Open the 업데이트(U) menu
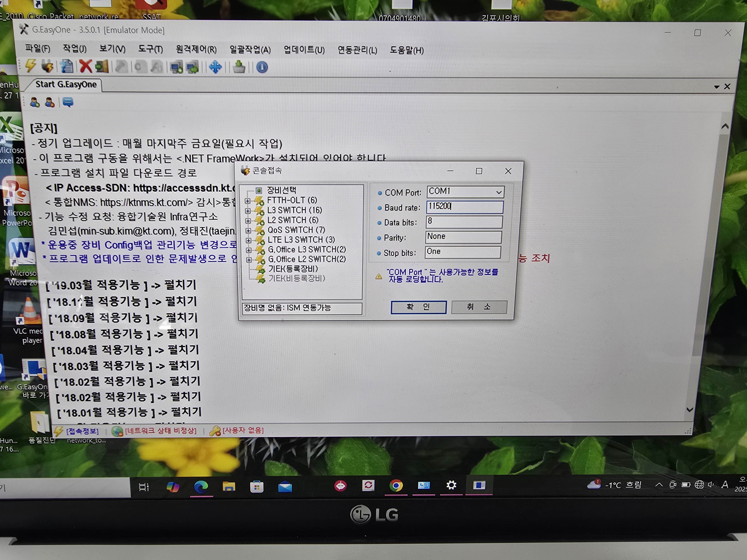Image resolution: width=747 pixels, height=560 pixels. coord(304,50)
